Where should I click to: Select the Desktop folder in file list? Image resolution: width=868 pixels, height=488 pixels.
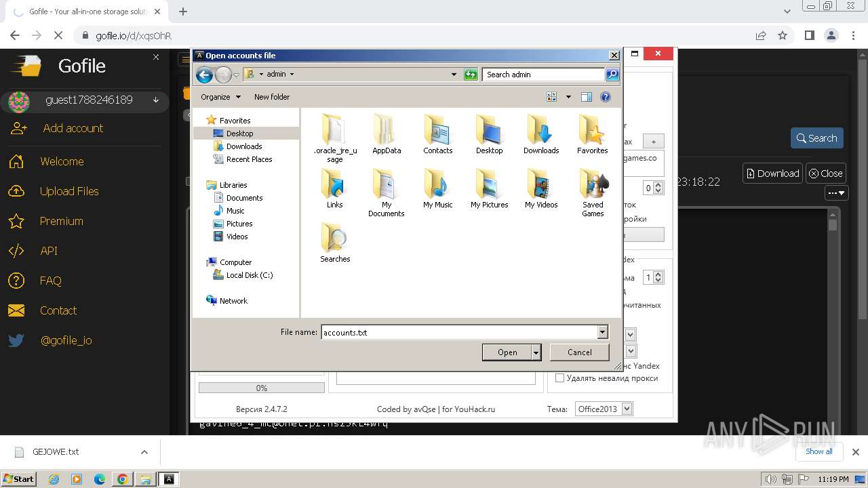[490, 134]
